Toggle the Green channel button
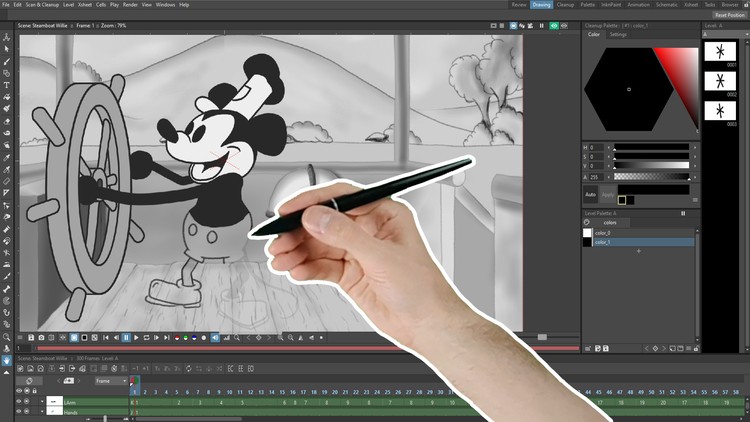Viewport: 750px width, 422px height. click(186, 337)
